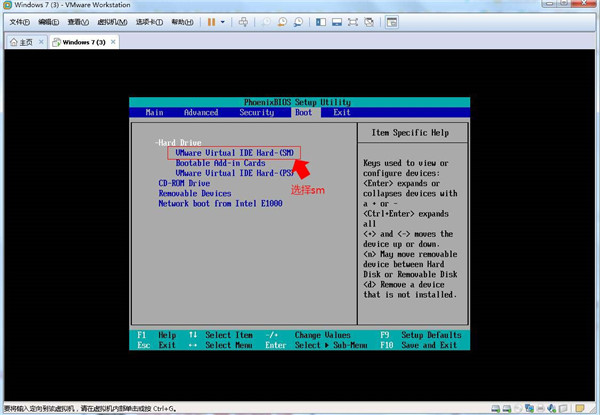Click the network adapter status icon
Screen dimensions: 600x415
pyautogui.click(x=530, y=408)
